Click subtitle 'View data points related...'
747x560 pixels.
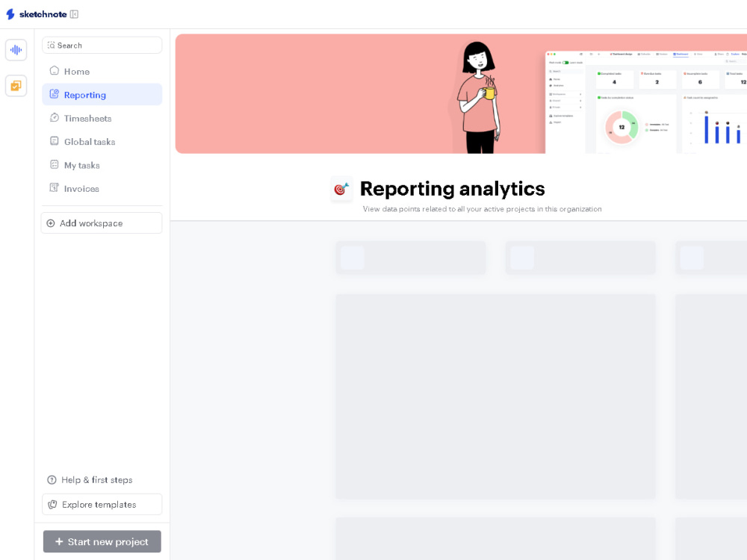click(x=482, y=209)
